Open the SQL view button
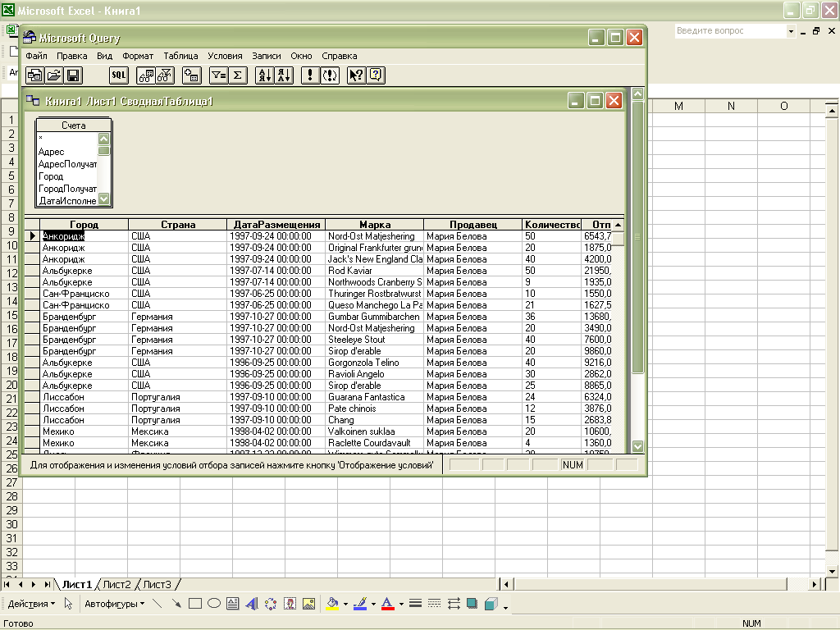 118,75
